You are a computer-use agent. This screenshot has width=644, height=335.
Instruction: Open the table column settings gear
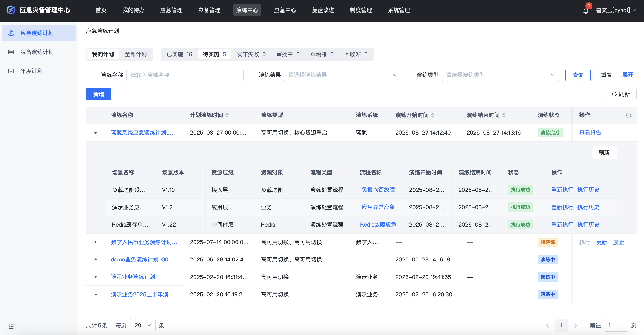tap(628, 115)
